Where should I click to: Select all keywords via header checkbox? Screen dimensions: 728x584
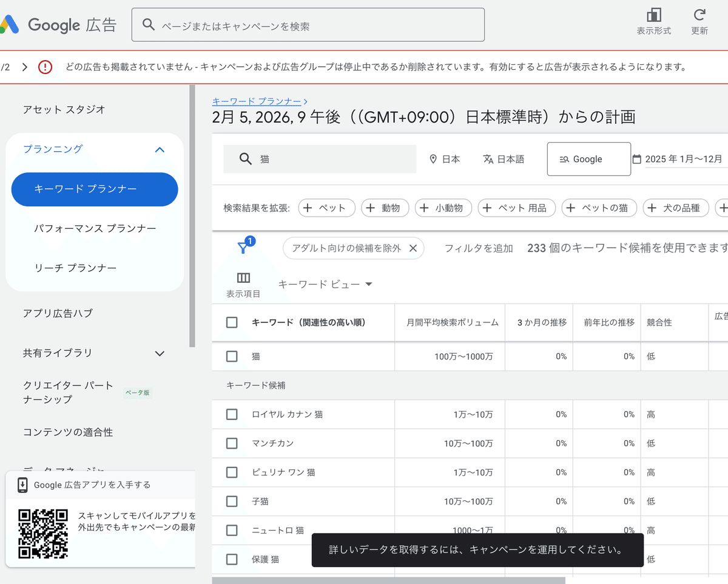(x=231, y=322)
